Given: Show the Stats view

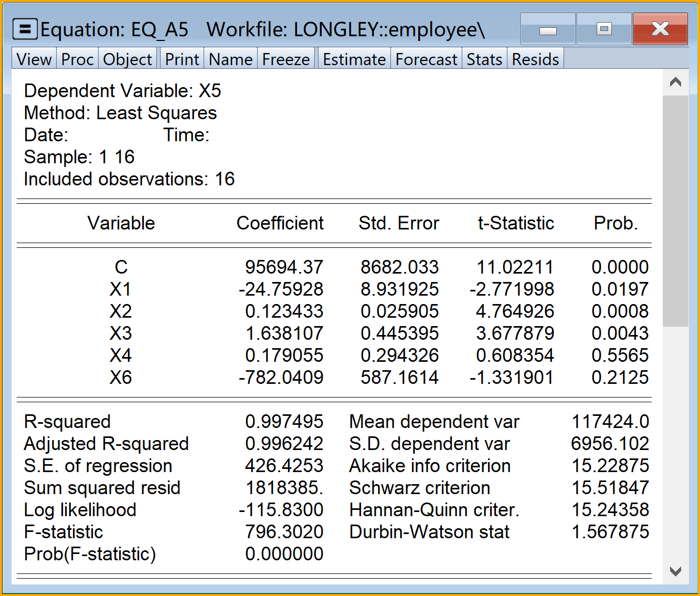Looking at the screenshot, I should 484,59.
